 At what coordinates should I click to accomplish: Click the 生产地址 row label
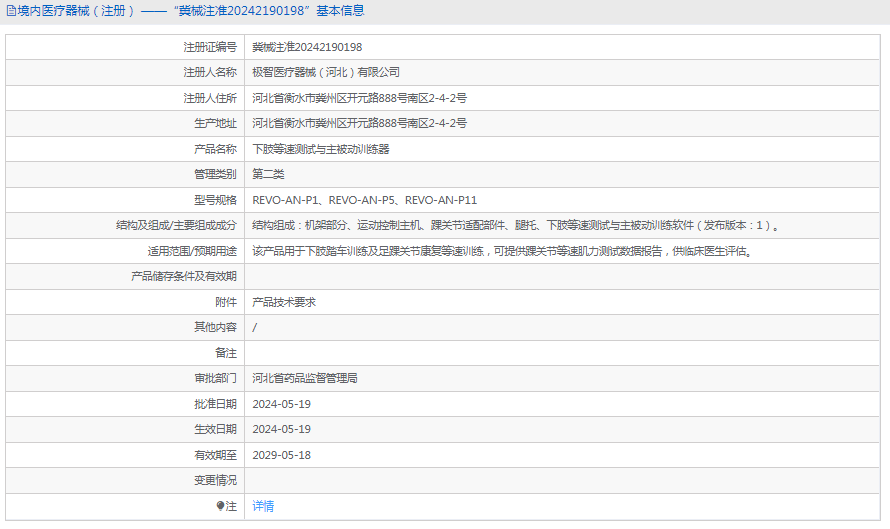point(215,123)
